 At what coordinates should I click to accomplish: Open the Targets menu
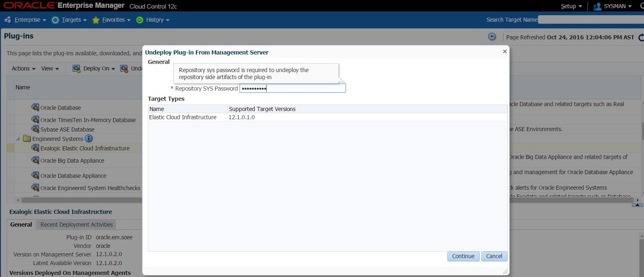pos(74,20)
